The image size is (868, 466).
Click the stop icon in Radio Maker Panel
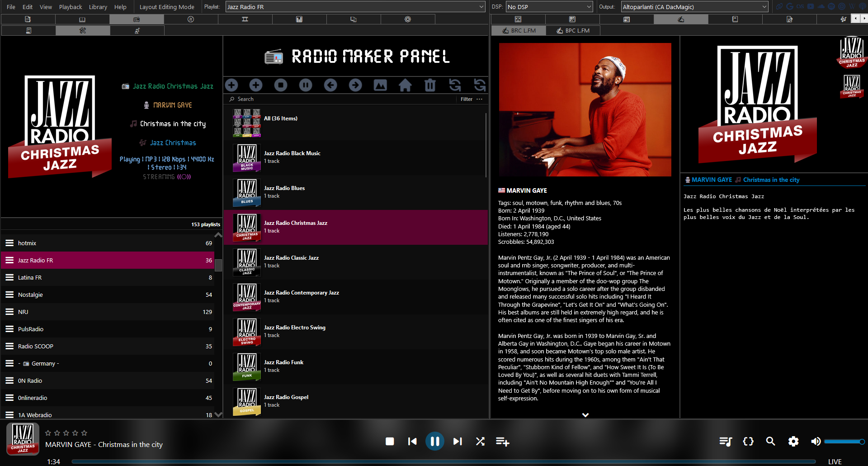[x=281, y=85]
